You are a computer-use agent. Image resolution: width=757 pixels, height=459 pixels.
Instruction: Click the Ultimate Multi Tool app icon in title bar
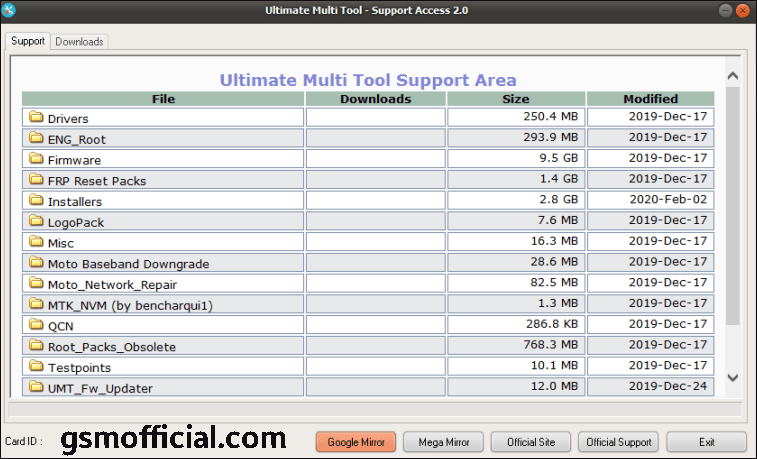click(x=8, y=10)
